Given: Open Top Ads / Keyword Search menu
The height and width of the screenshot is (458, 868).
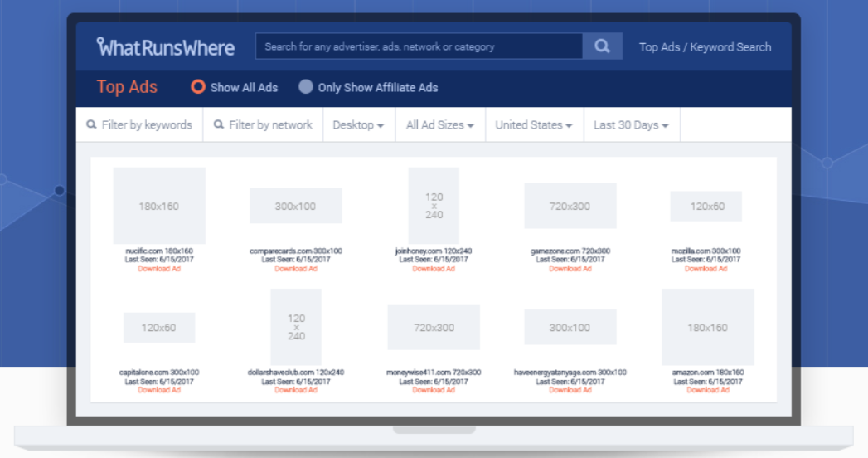Looking at the screenshot, I should [705, 47].
